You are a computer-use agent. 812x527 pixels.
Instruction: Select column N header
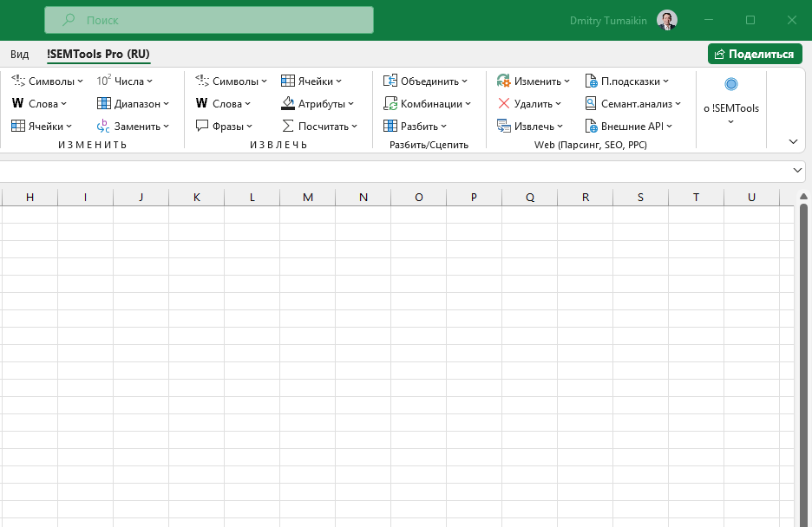[x=363, y=198]
